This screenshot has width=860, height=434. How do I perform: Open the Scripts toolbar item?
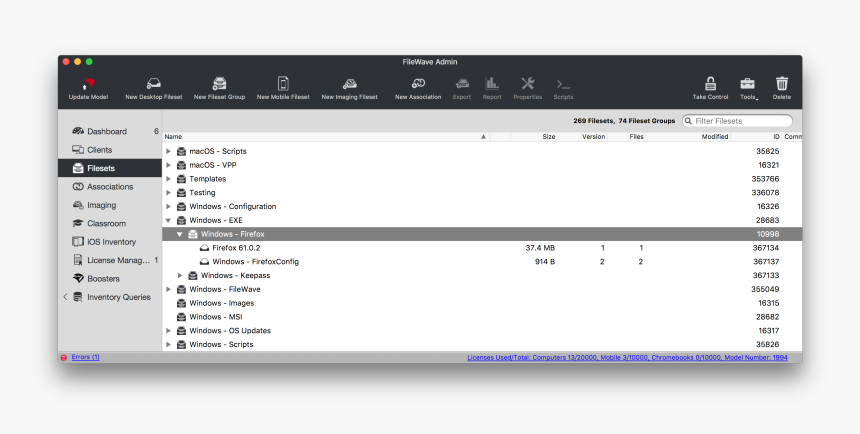click(563, 88)
